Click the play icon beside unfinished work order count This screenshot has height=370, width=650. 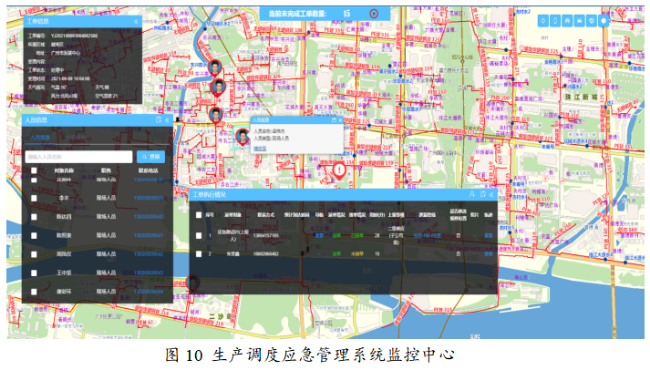(374, 14)
